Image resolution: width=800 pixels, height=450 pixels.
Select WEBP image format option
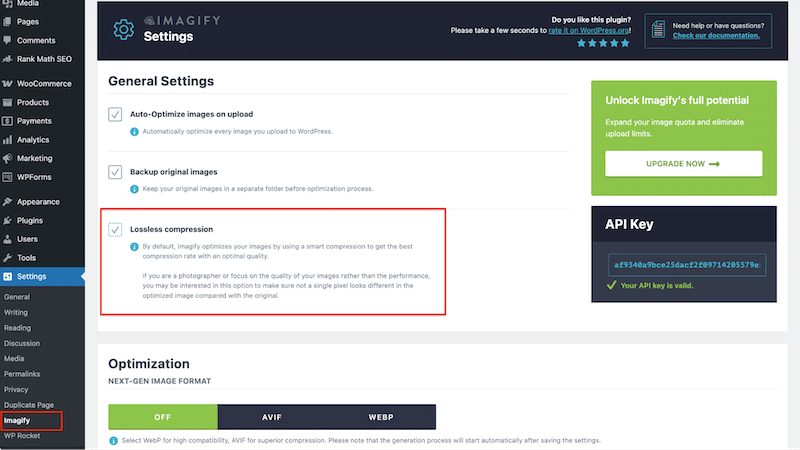tap(381, 417)
